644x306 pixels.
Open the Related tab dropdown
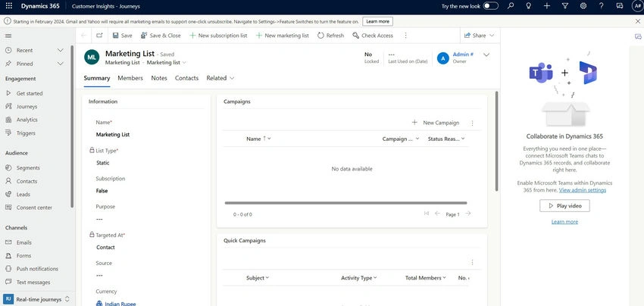[220, 78]
